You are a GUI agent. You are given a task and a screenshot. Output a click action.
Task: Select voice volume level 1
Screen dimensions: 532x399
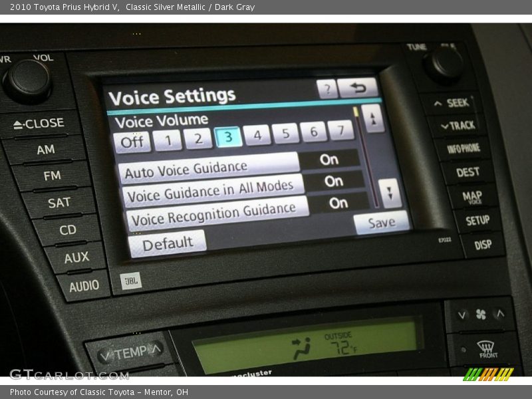click(168, 140)
